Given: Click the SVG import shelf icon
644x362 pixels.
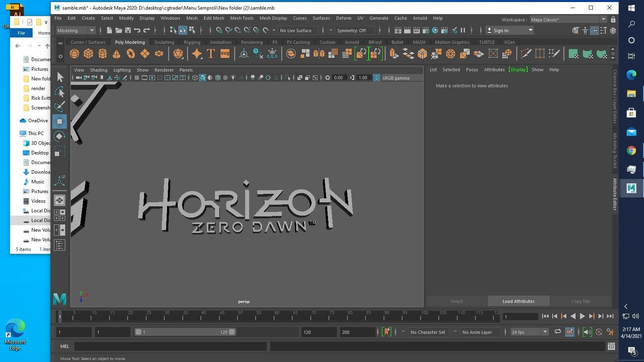Looking at the screenshot, I should 225,53.
